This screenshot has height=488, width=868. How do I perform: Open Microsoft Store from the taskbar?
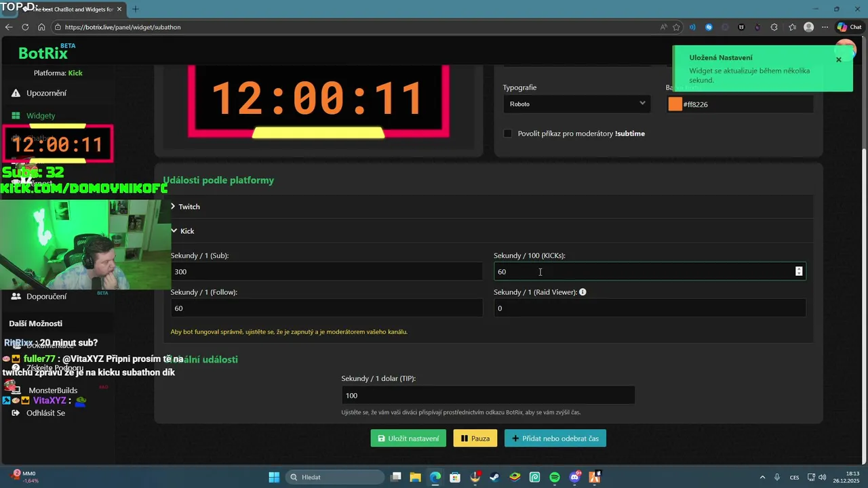[455, 477]
